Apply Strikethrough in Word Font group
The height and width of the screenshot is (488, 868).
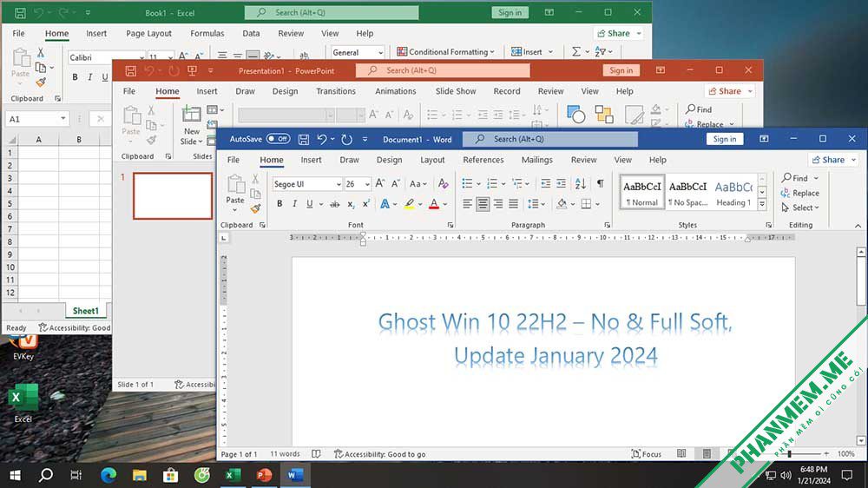334,204
